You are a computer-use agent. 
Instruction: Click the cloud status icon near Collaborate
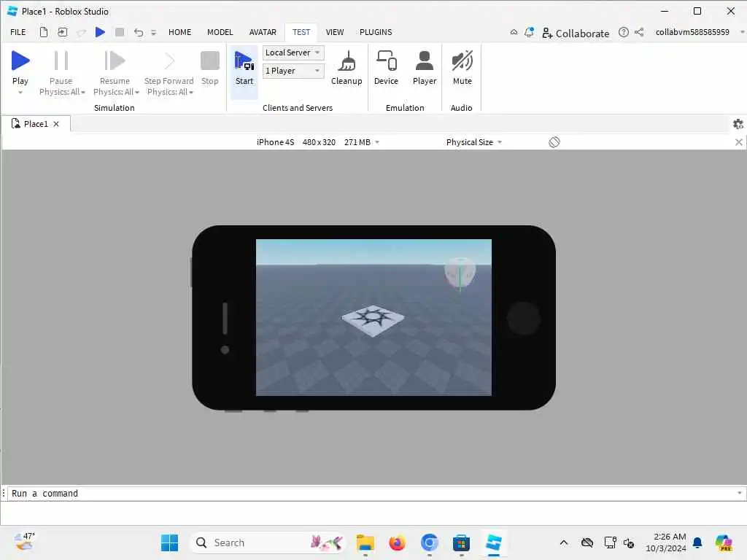tap(514, 32)
